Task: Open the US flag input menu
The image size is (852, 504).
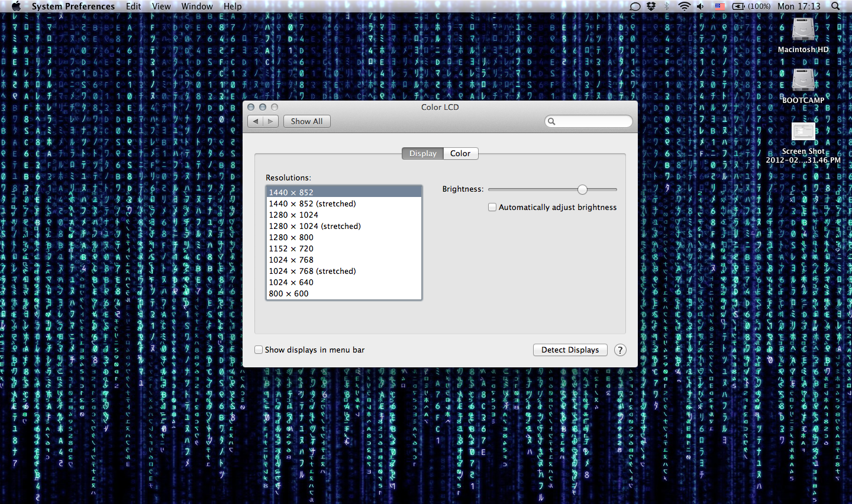Action: (720, 7)
